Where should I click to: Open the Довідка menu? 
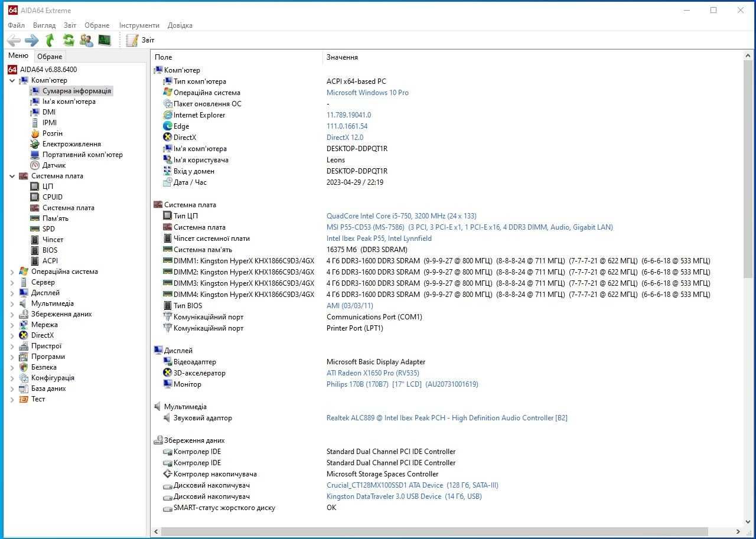coord(180,25)
